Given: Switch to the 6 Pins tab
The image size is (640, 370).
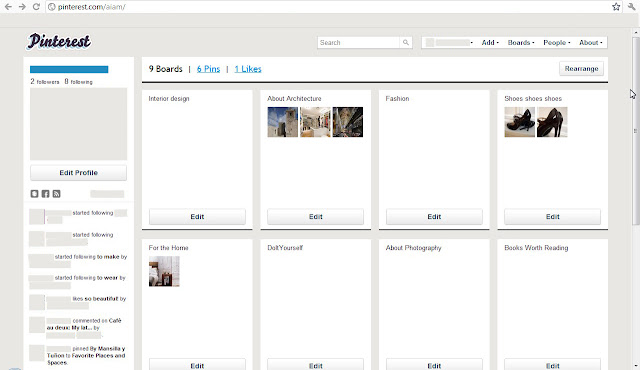Looking at the screenshot, I should 208,69.
